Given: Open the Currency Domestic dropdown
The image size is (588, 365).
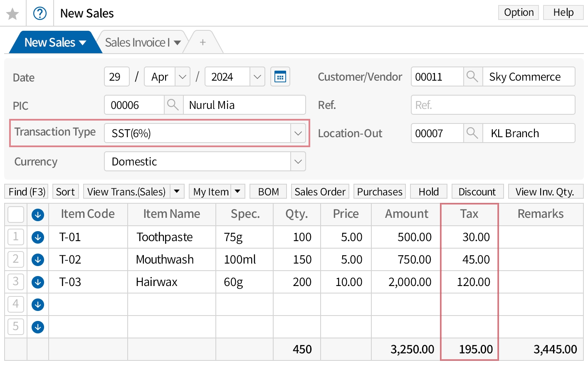Looking at the screenshot, I should point(298,162).
